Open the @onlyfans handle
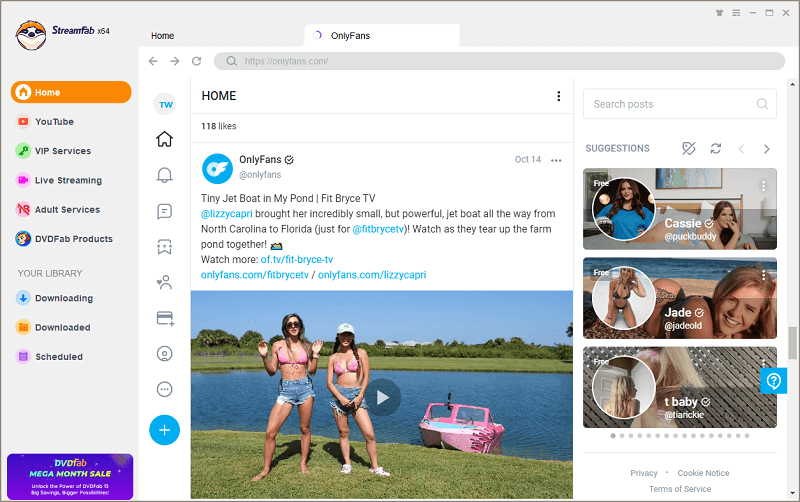The image size is (800, 502). 260,174
